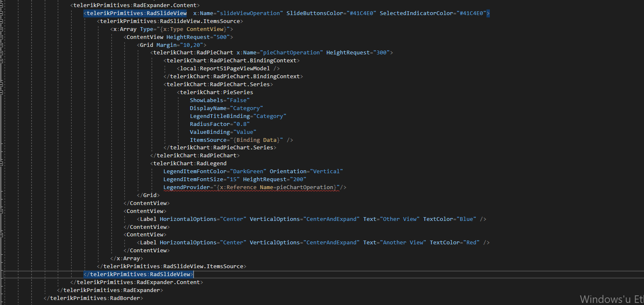
Task: Collapse the ContentView holding the Other View label
Action: tap(2, 211)
